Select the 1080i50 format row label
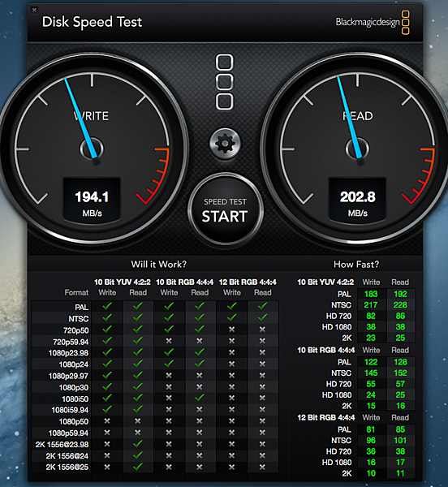This screenshot has width=448, height=487. click(75, 399)
